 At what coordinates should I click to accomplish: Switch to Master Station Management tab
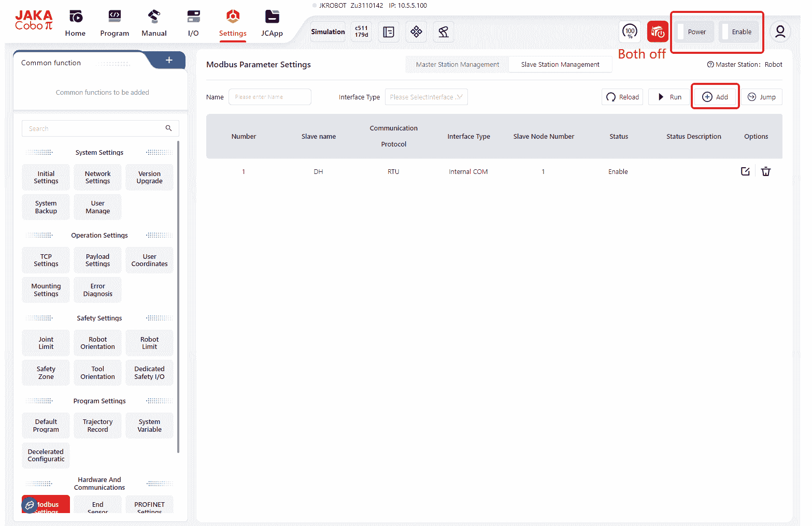click(x=457, y=65)
